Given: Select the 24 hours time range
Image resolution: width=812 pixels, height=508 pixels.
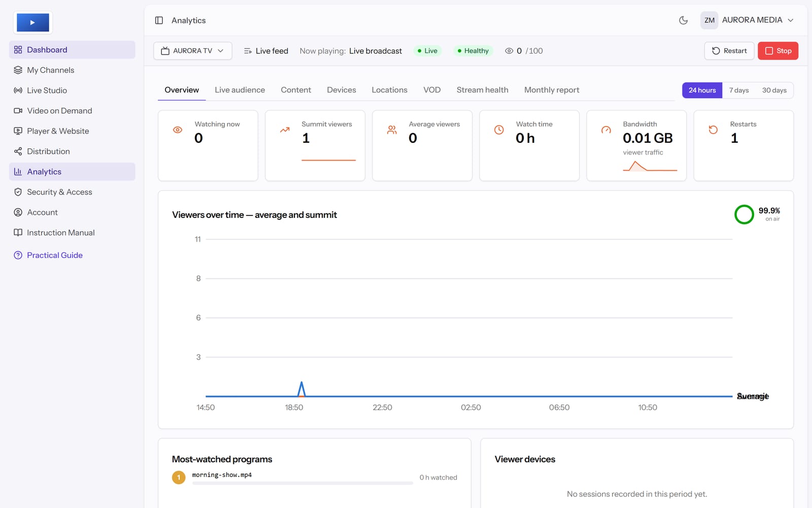Looking at the screenshot, I should pyautogui.click(x=702, y=90).
